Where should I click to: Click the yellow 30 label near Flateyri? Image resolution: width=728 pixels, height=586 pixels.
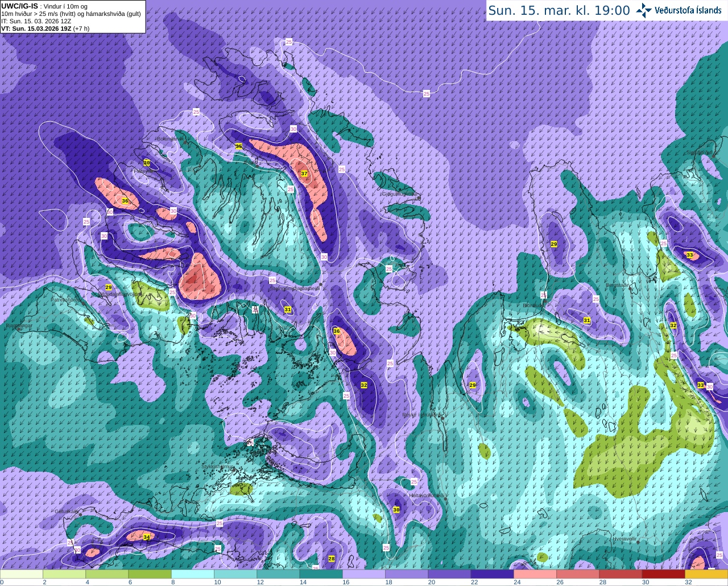tap(147, 163)
